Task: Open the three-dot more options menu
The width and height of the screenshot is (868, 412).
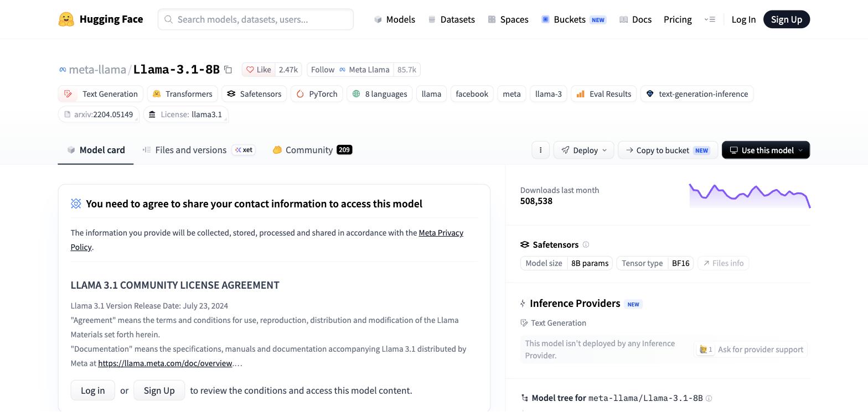Action: [540, 150]
